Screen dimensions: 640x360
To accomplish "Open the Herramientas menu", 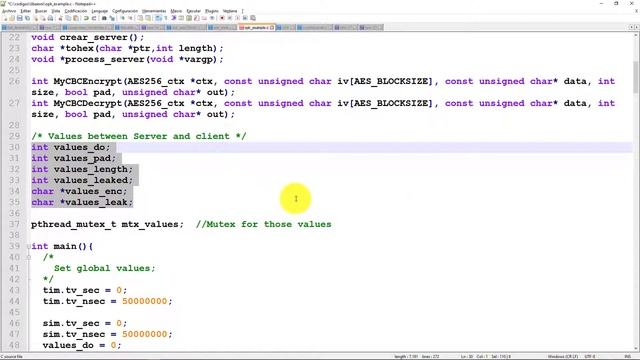I will click(x=154, y=11).
